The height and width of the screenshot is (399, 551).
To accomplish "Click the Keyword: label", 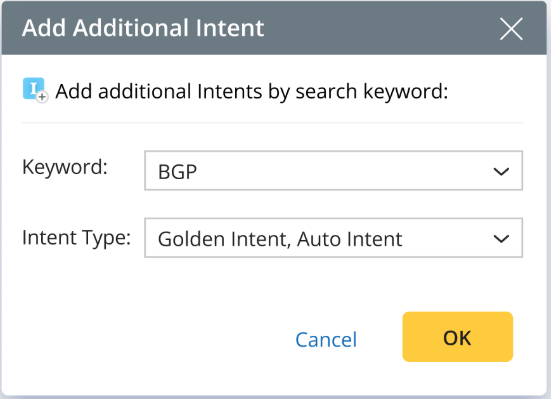I will click(x=65, y=167).
